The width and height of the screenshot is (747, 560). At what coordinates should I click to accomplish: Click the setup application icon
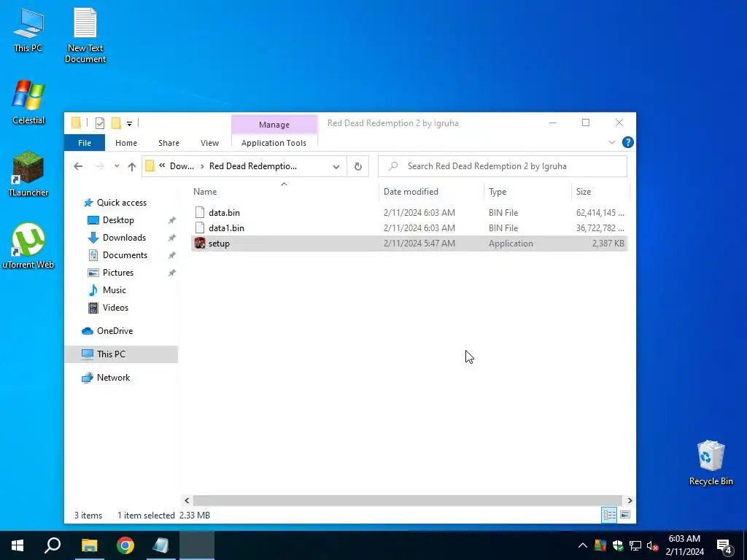pyautogui.click(x=200, y=244)
